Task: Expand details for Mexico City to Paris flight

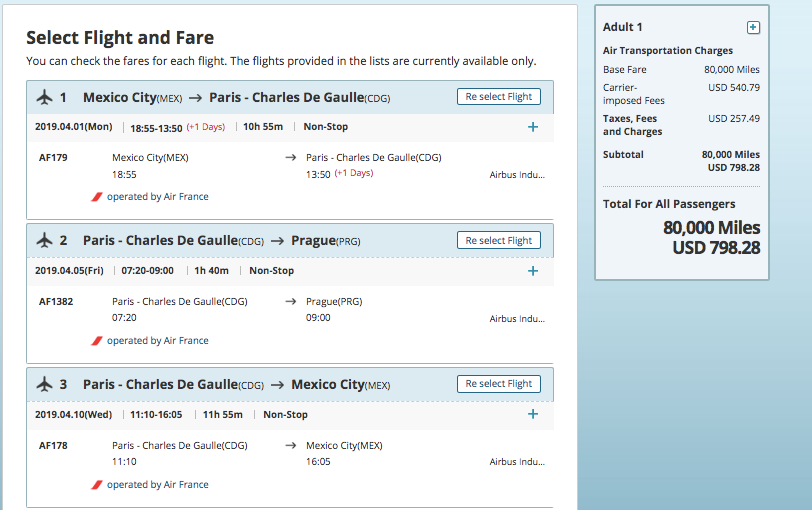Action: tap(532, 127)
